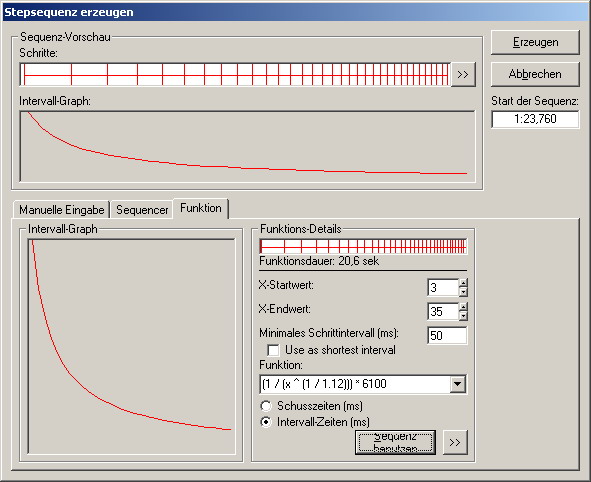Select the Funktion tab
Viewport: 591px width, 482px height.
(x=201, y=208)
